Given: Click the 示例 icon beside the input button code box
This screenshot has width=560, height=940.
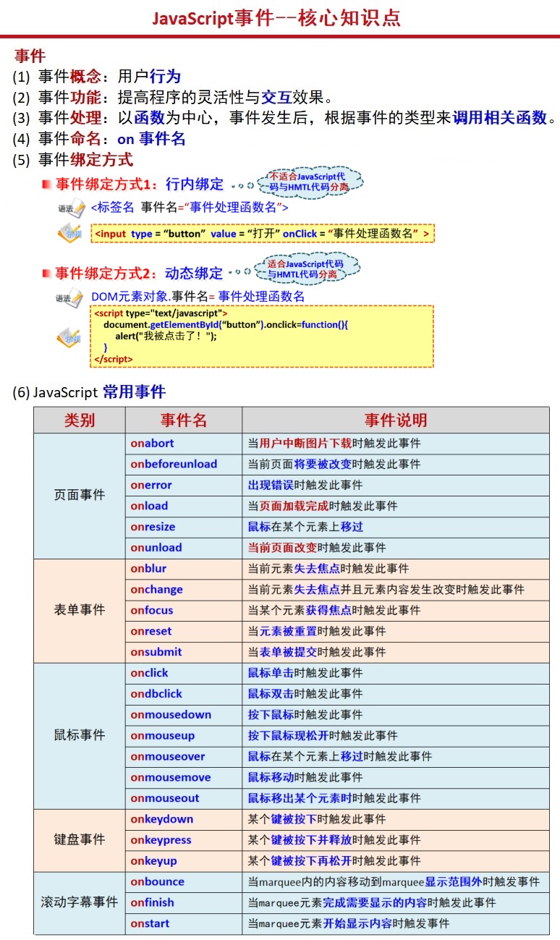Looking at the screenshot, I should pyautogui.click(x=70, y=234).
